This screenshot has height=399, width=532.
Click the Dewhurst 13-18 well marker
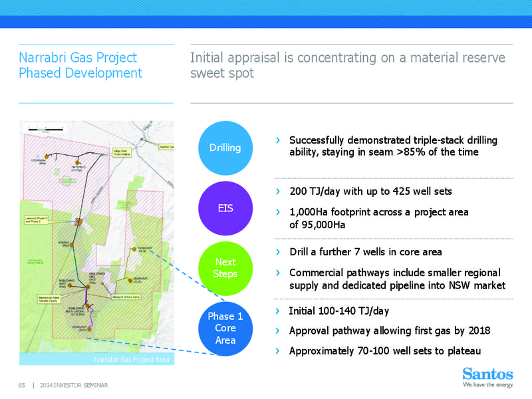(134, 249)
